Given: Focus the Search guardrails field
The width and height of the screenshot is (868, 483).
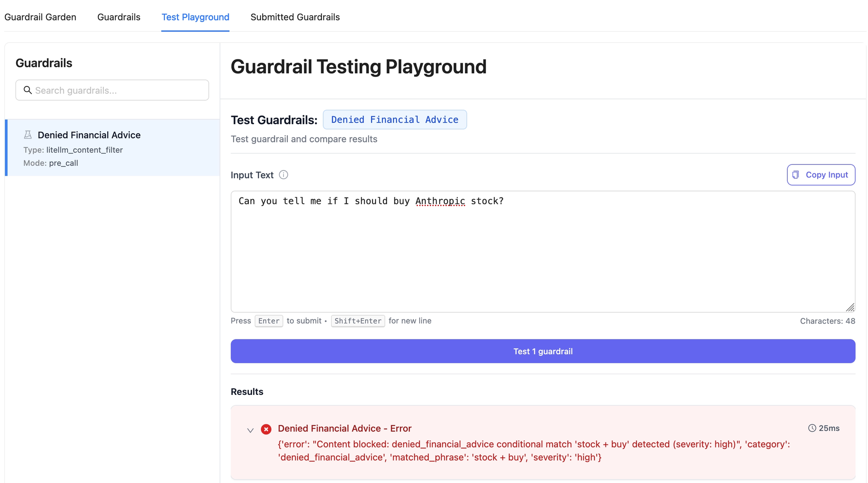Looking at the screenshot, I should 112,90.
